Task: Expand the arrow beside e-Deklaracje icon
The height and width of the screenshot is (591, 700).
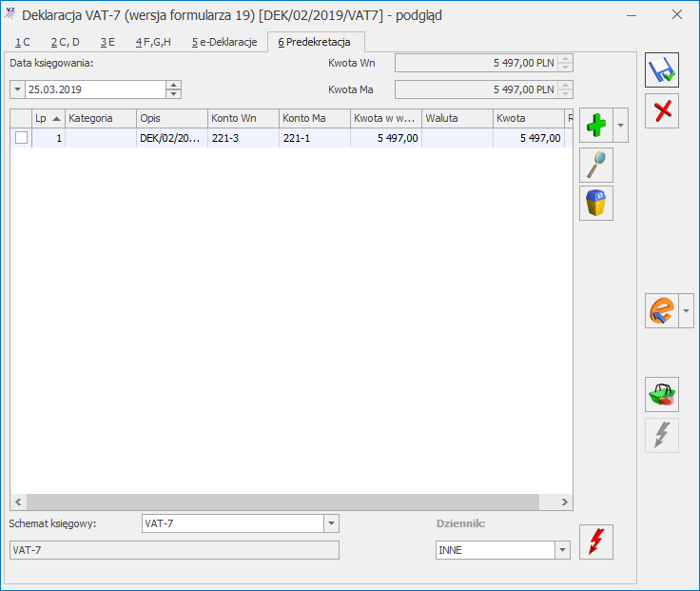Action: click(686, 311)
